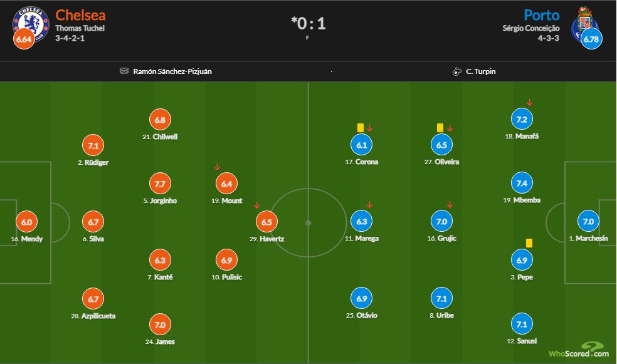
Task: Click Corona's yellow card icon
Action: [x=361, y=128]
